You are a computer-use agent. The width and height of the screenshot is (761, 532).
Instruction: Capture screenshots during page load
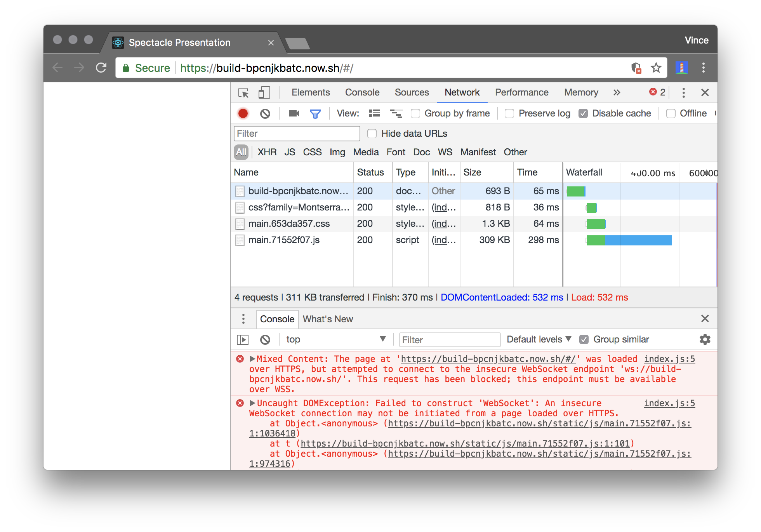[294, 113]
